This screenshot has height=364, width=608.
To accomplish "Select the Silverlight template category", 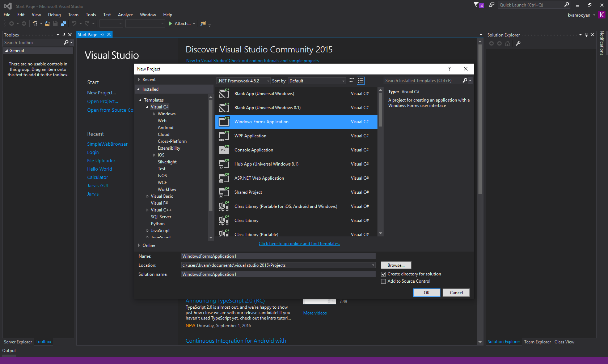I will (167, 162).
